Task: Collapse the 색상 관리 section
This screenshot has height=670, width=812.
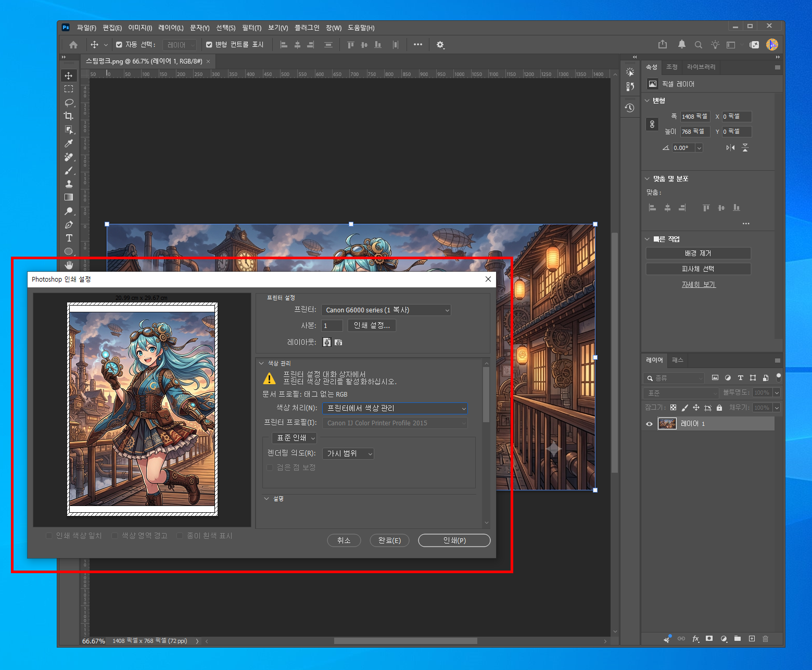Action: coord(262,363)
